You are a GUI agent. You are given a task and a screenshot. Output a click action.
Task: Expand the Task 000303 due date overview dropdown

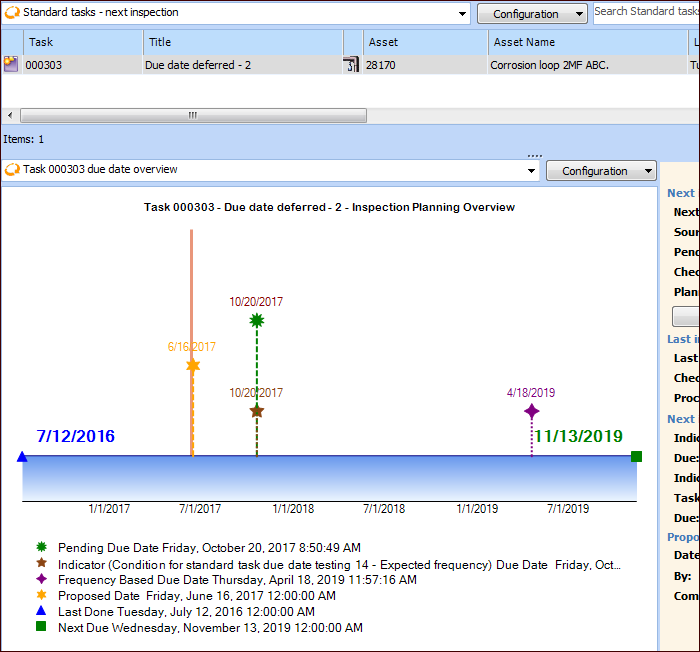[x=531, y=171]
